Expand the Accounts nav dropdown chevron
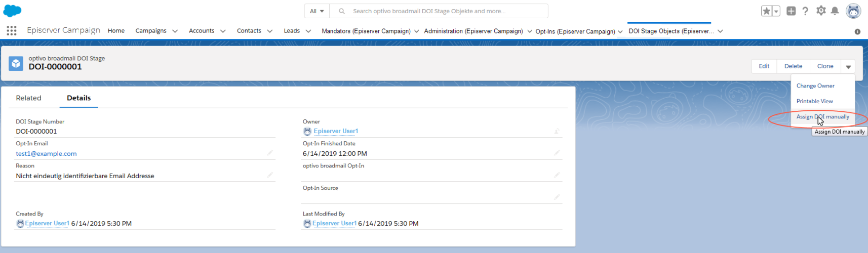Screen dimensions: 868x253 click(x=223, y=31)
